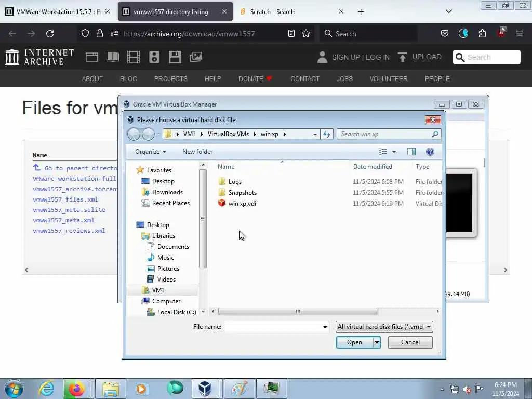Image resolution: width=532 pixels, height=399 pixels.
Task: Open a new Firefox tab
Action: (361, 12)
